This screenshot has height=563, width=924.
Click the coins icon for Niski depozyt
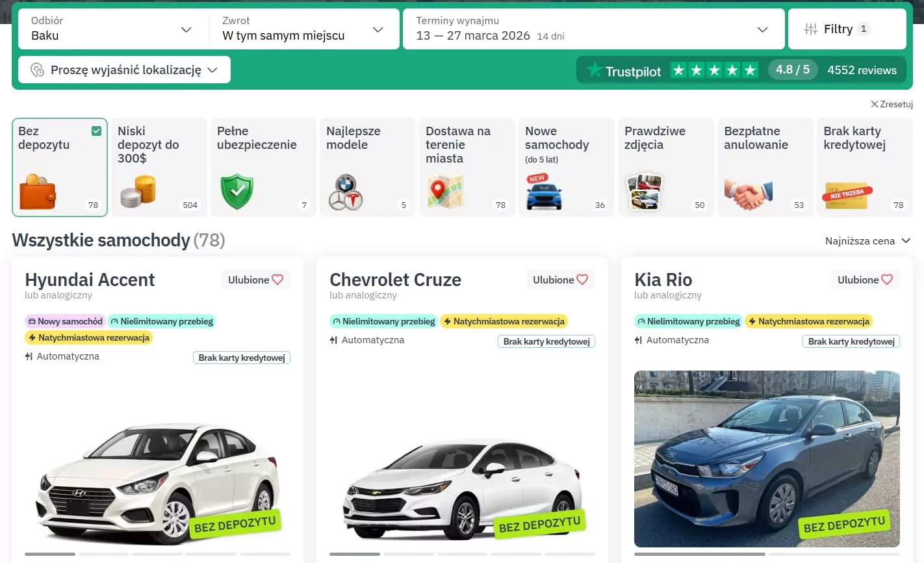[x=138, y=192]
